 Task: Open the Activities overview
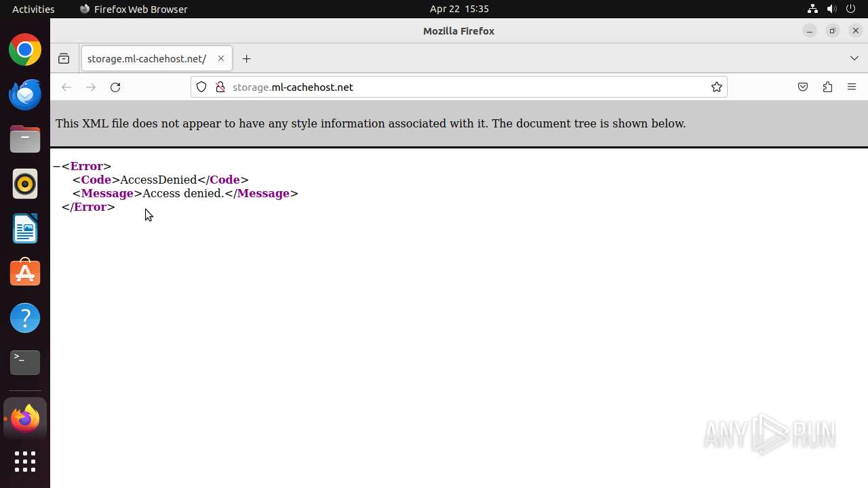tap(33, 9)
